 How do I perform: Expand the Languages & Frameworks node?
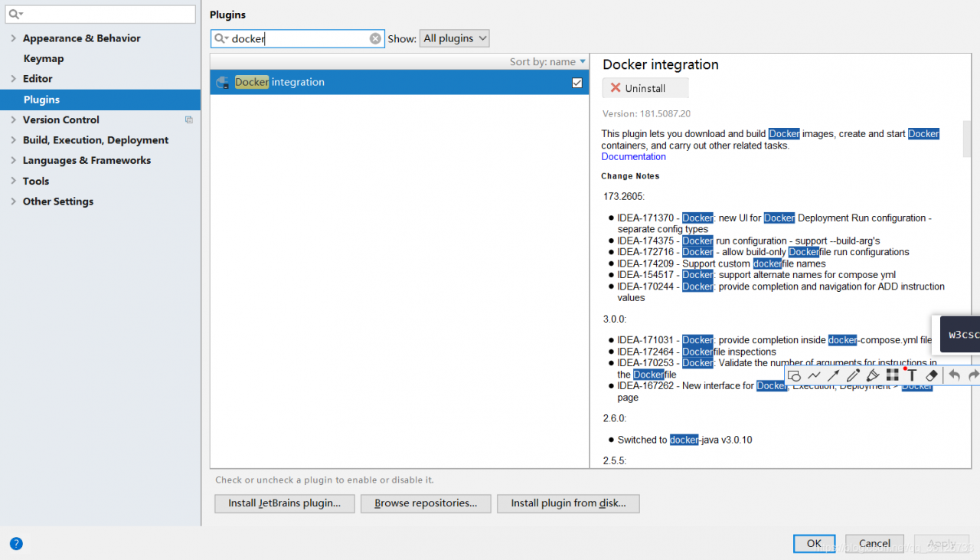[x=13, y=160]
